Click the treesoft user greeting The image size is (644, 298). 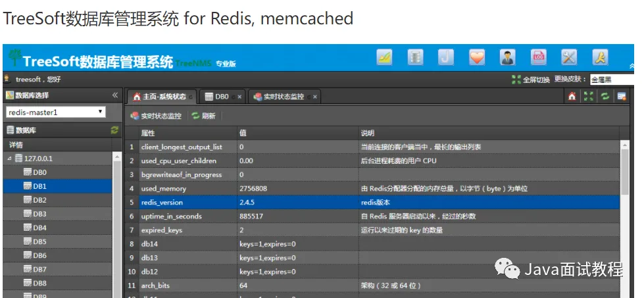(x=38, y=79)
